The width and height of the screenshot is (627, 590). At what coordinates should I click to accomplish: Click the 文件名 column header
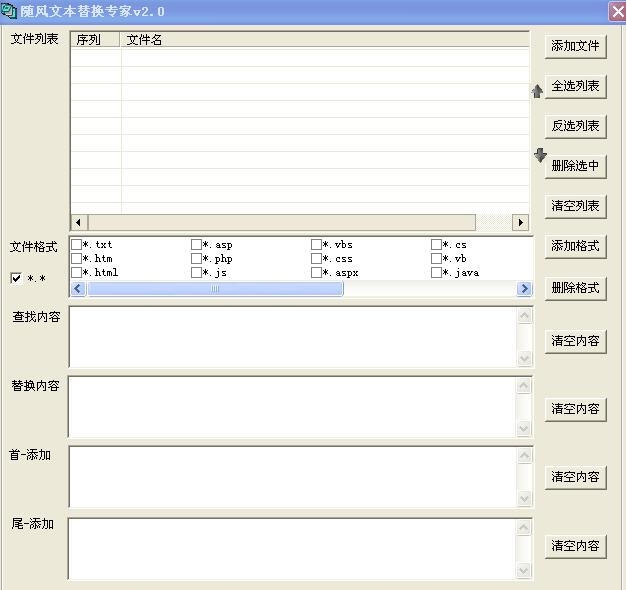(325, 40)
